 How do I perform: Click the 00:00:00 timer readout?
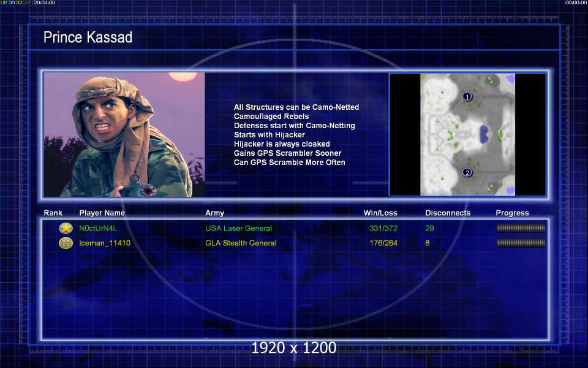576,2
